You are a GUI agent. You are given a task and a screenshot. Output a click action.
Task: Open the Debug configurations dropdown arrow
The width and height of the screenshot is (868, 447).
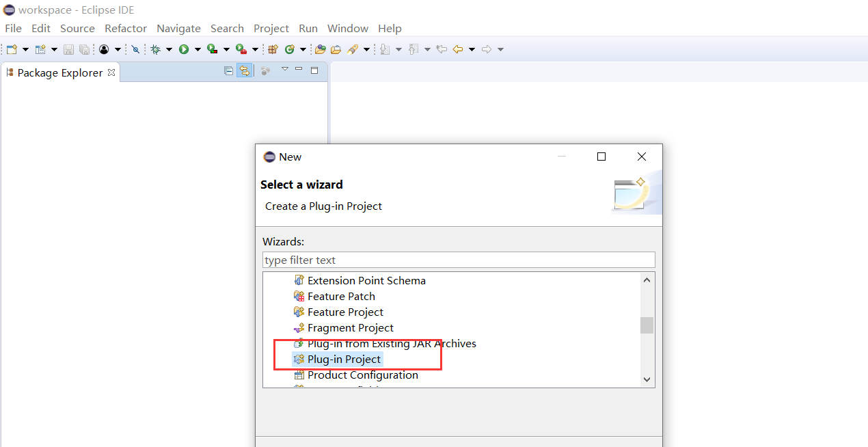click(x=169, y=49)
